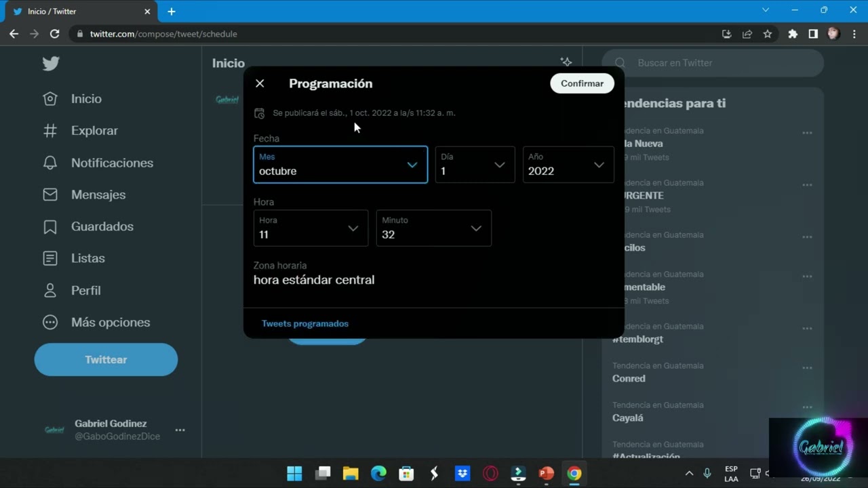Open the Año dropdown showing 2022
The width and height of the screenshot is (868, 488).
click(568, 165)
